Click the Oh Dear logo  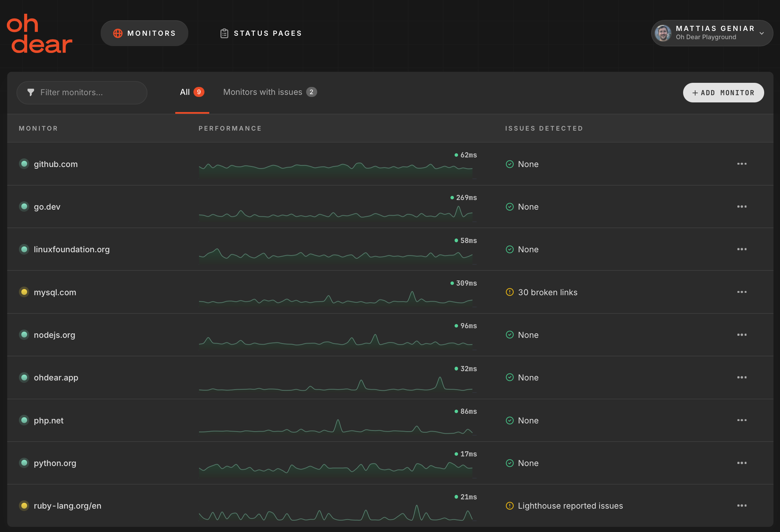(40, 34)
